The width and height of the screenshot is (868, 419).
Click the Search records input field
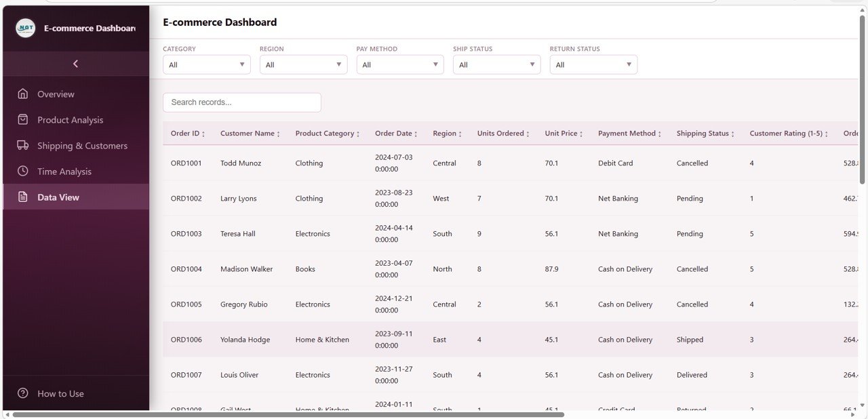click(241, 102)
